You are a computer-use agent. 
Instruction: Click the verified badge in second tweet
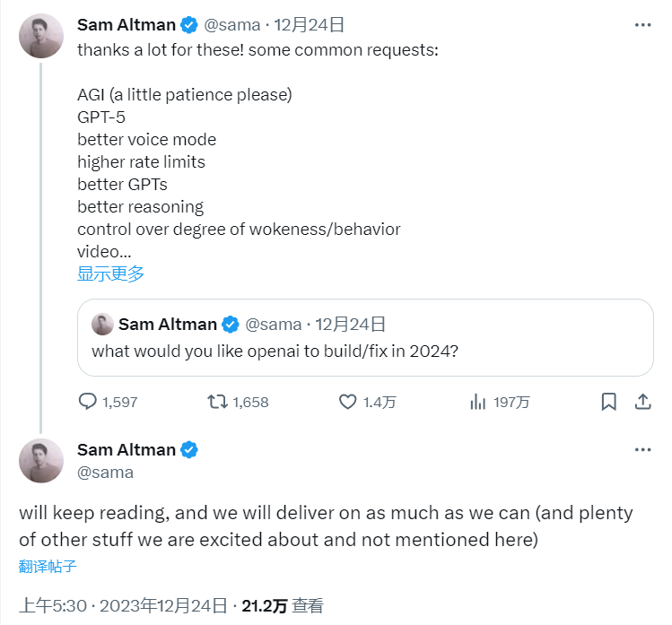190,449
